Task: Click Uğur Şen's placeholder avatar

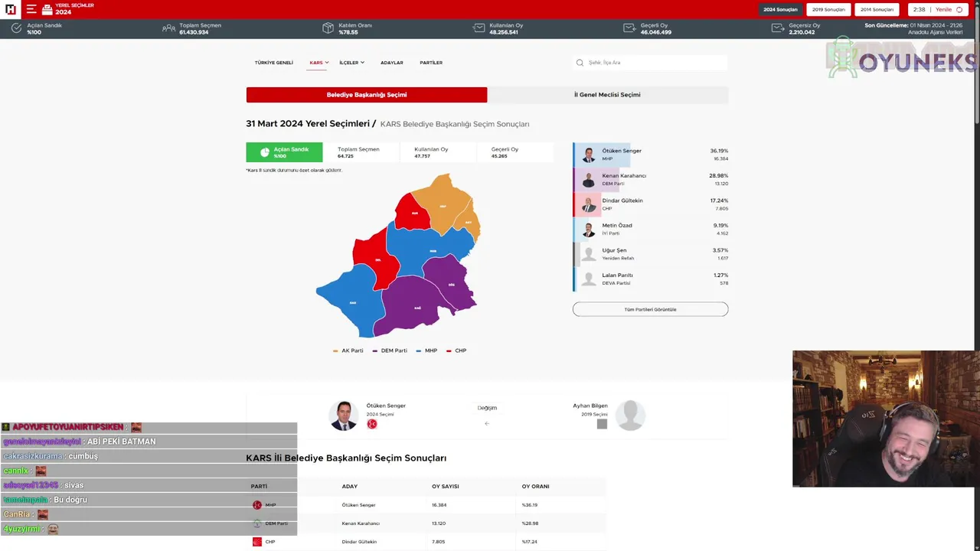Action: (x=588, y=254)
